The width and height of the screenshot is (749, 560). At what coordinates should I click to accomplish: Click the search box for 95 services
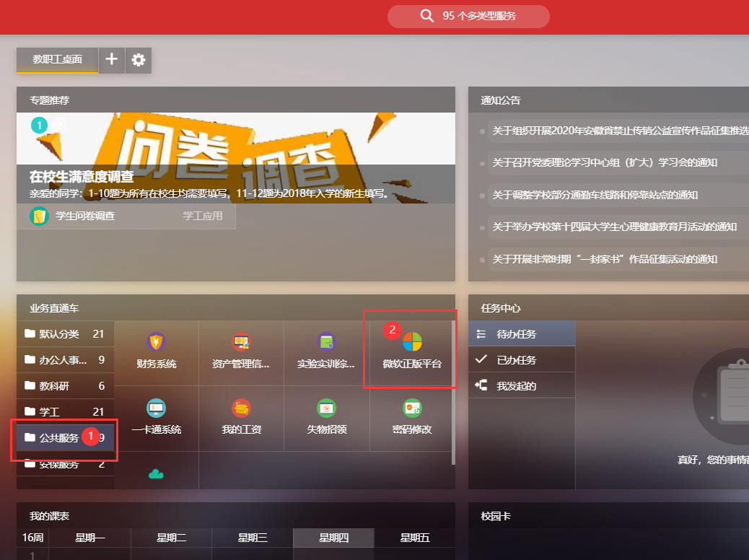(x=468, y=17)
